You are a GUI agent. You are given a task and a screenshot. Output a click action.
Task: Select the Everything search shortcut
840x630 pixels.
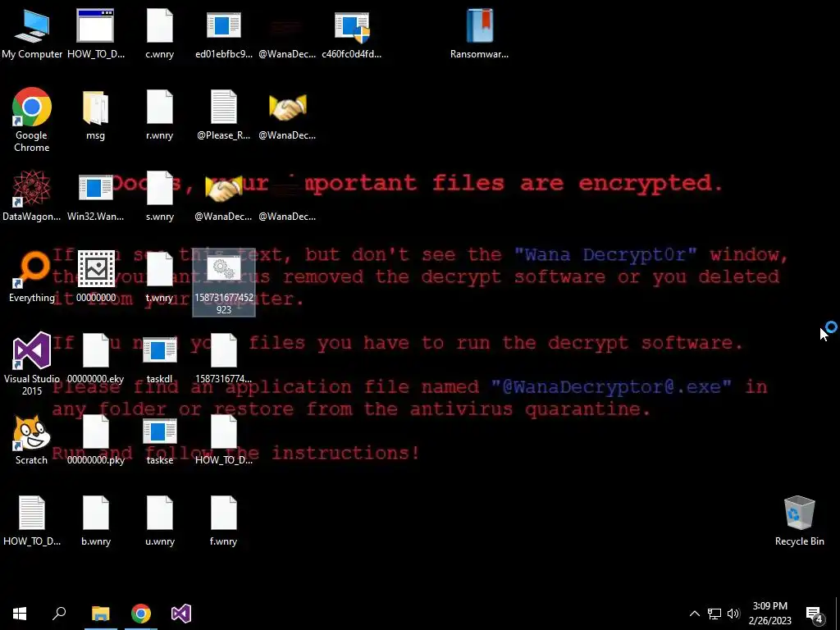coord(32,278)
